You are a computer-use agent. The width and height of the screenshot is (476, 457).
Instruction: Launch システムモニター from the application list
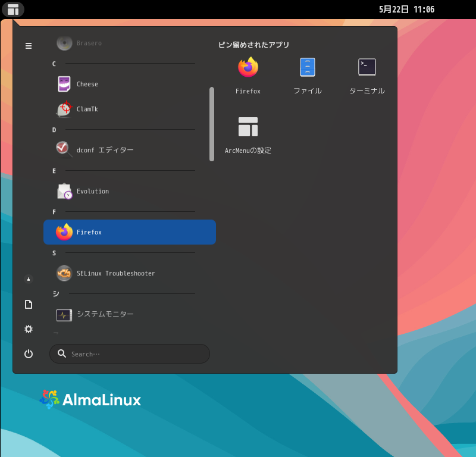point(130,314)
